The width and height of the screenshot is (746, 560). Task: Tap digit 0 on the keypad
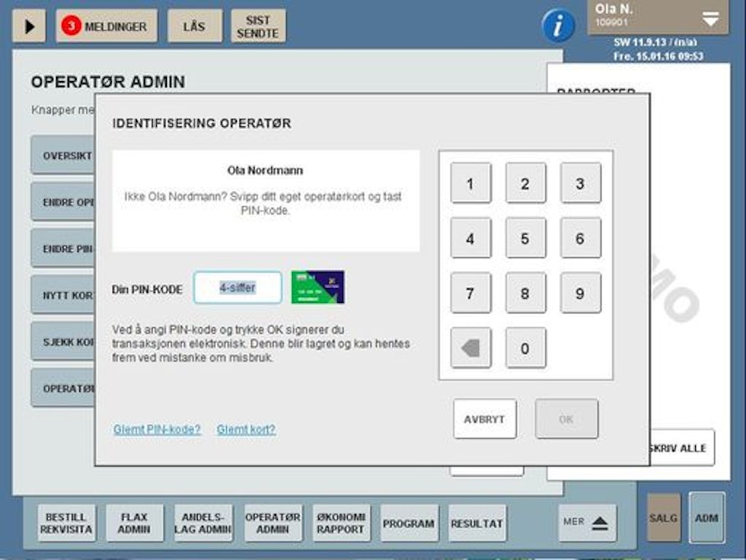tap(525, 348)
